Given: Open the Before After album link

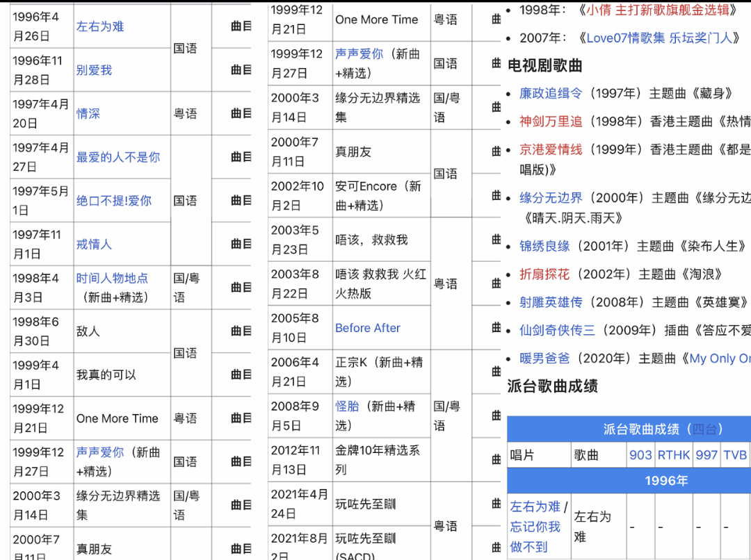Looking at the screenshot, I should [x=367, y=328].
